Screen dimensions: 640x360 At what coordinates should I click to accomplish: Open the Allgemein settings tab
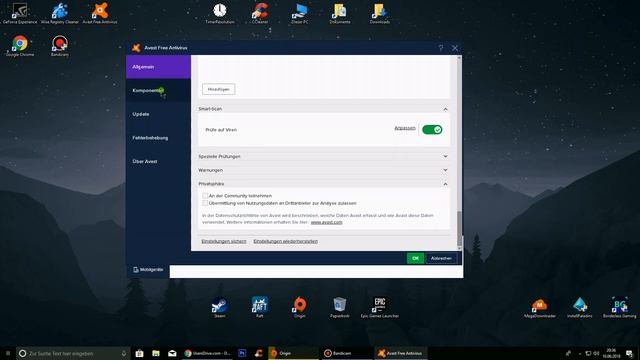158,67
